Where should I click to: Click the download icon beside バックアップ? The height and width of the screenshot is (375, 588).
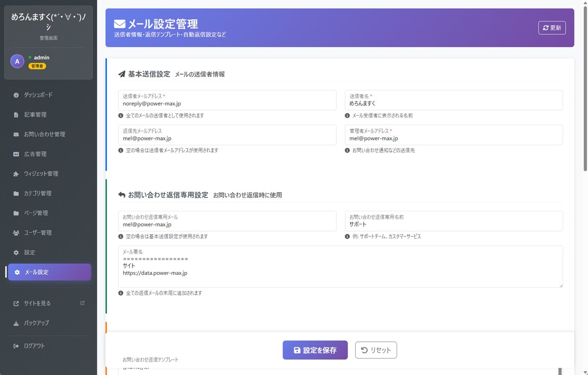[16, 323]
